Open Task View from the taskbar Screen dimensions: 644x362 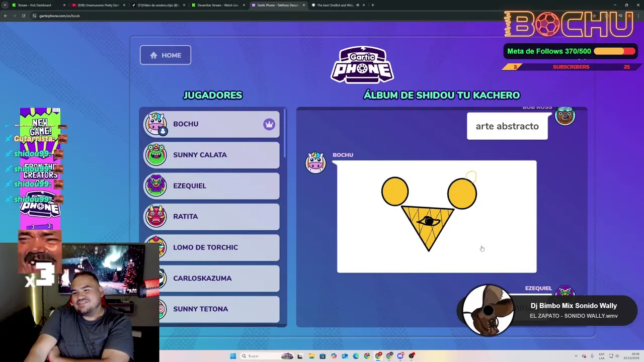tap(300, 356)
